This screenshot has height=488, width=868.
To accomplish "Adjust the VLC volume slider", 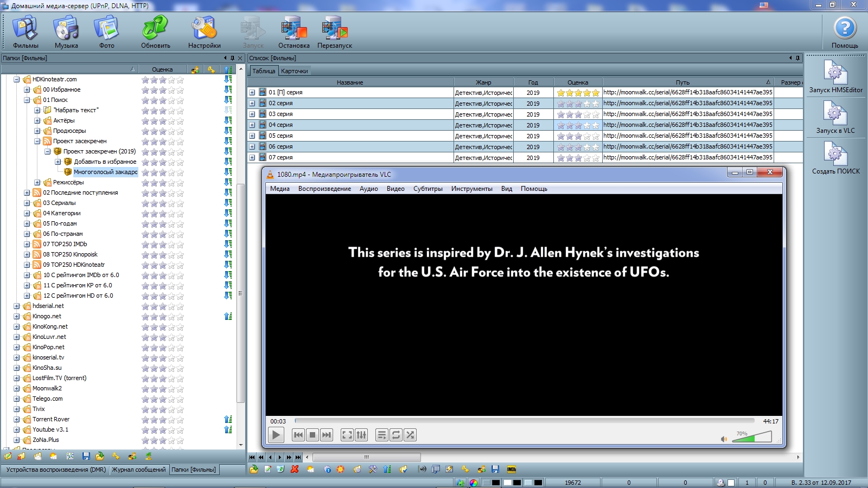I will click(x=752, y=437).
